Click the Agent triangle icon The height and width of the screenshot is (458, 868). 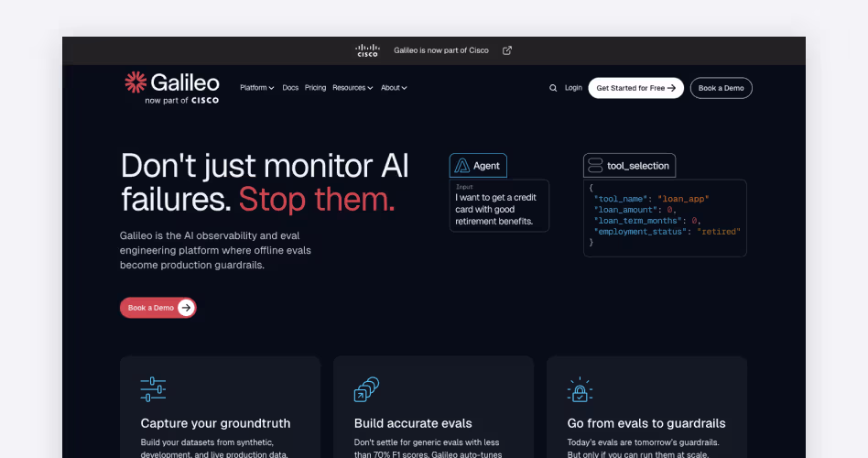click(x=461, y=166)
